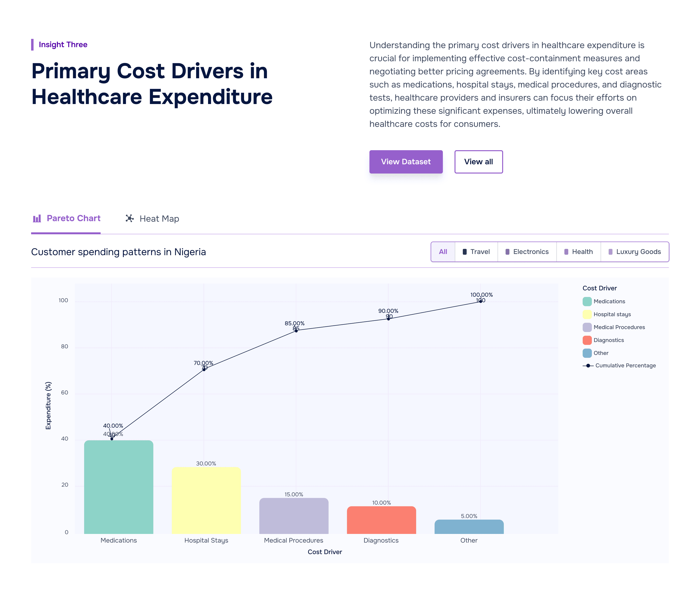
Task: Click the teal Medications bar
Action: pos(119,487)
